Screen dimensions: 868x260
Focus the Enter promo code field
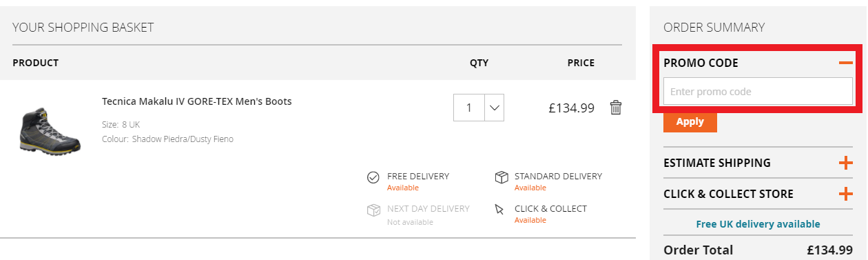click(758, 92)
